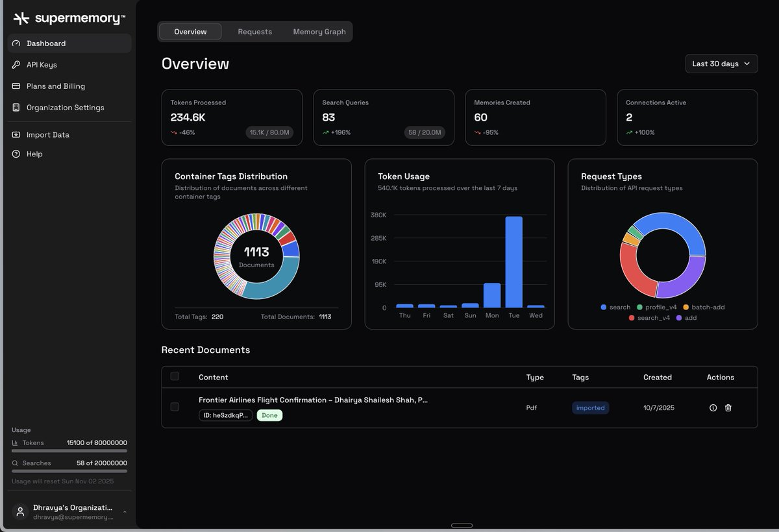The image size is (779, 532).
Task: Open Plans and Billing in the sidebar
Action: coord(69,86)
